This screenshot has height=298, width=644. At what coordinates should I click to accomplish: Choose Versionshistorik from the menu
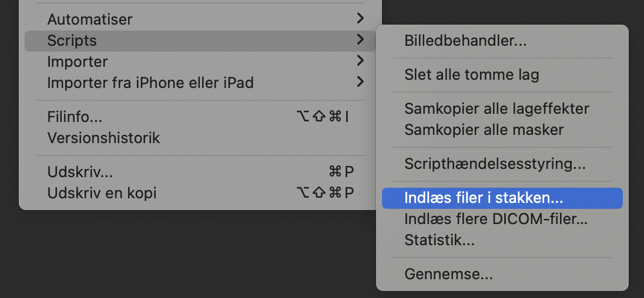point(103,138)
